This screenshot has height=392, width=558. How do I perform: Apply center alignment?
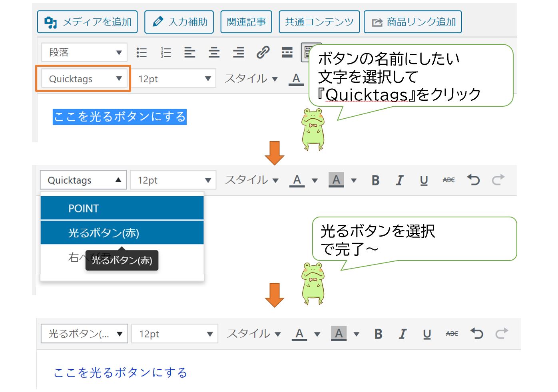tap(214, 52)
